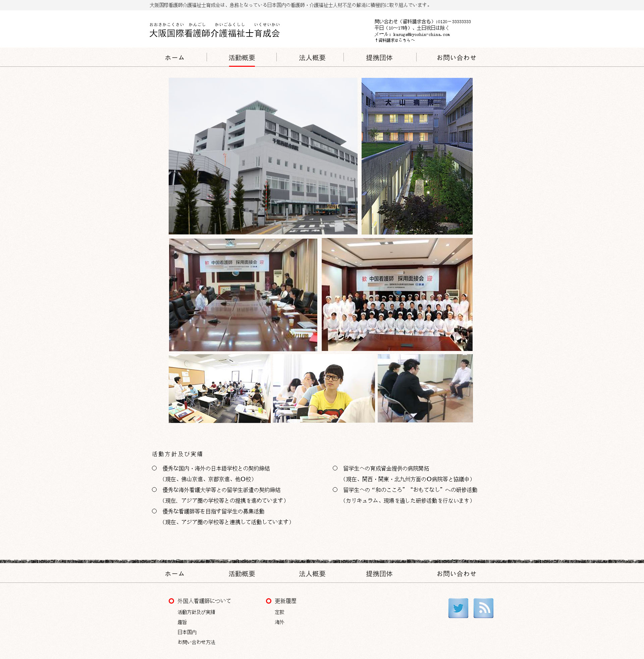
Task: Select 活動概要 tab in top navigation
Action: click(242, 58)
